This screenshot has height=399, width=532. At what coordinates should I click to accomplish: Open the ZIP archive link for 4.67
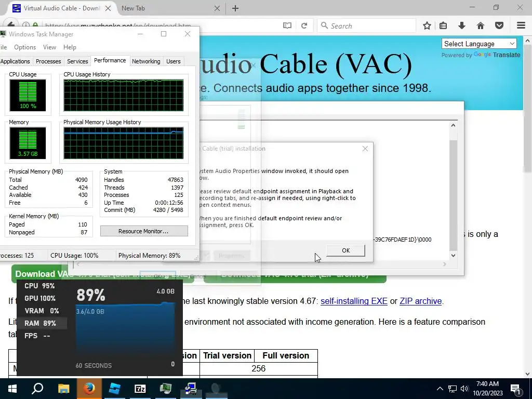coord(421,301)
